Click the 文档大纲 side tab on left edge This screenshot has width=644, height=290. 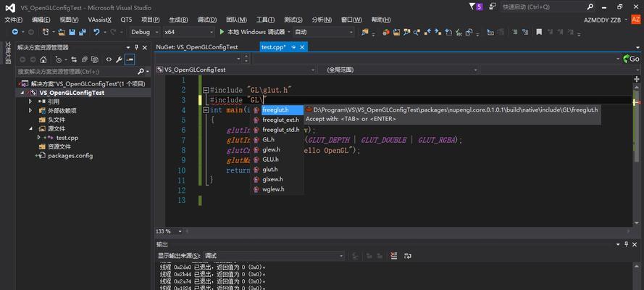click(7, 53)
